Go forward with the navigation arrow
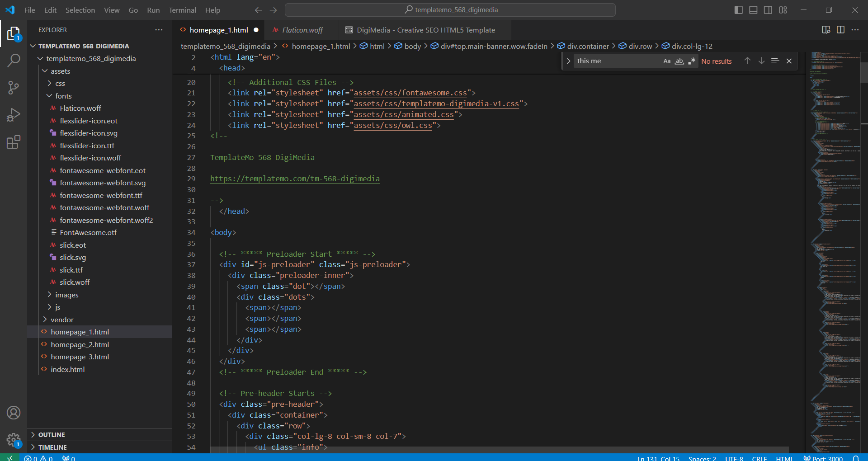Viewport: 868px width, 461px height. tap(274, 10)
